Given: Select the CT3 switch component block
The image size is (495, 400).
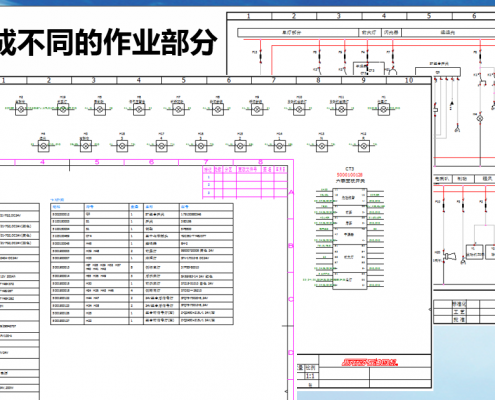Looking at the screenshot, I should pyautogui.click(x=350, y=239).
